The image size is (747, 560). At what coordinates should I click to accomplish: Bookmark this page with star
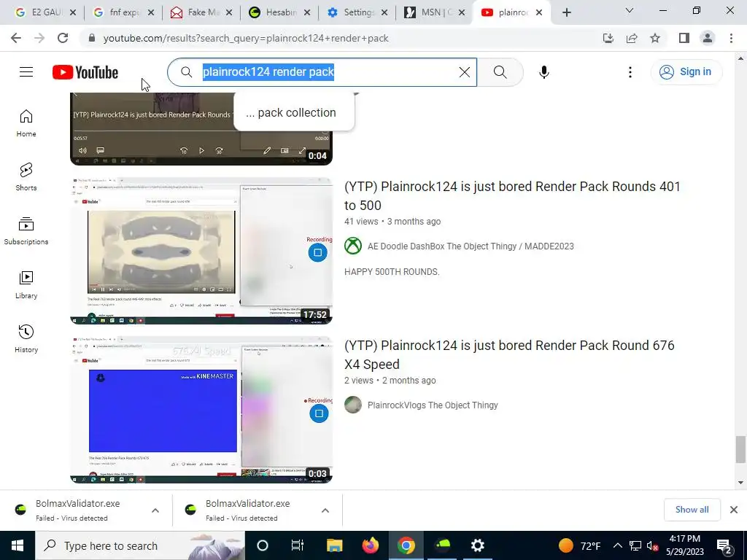pyautogui.click(x=655, y=38)
